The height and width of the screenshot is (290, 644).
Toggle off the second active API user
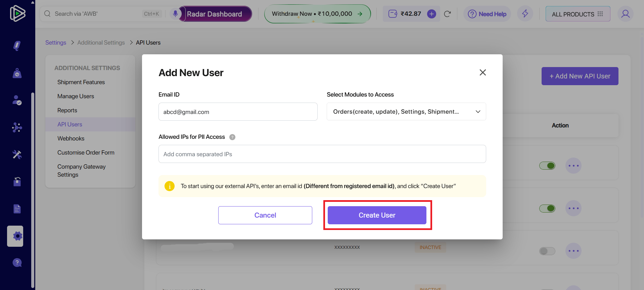click(x=547, y=208)
